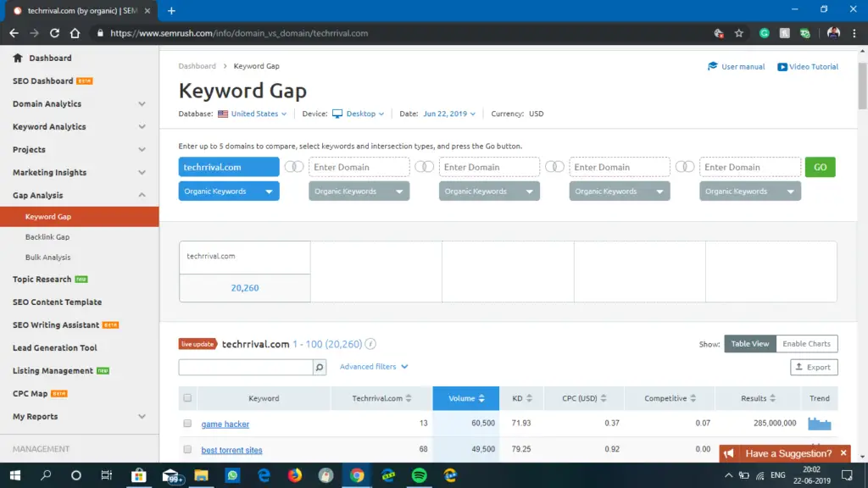Export the keyword table

tap(814, 368)
